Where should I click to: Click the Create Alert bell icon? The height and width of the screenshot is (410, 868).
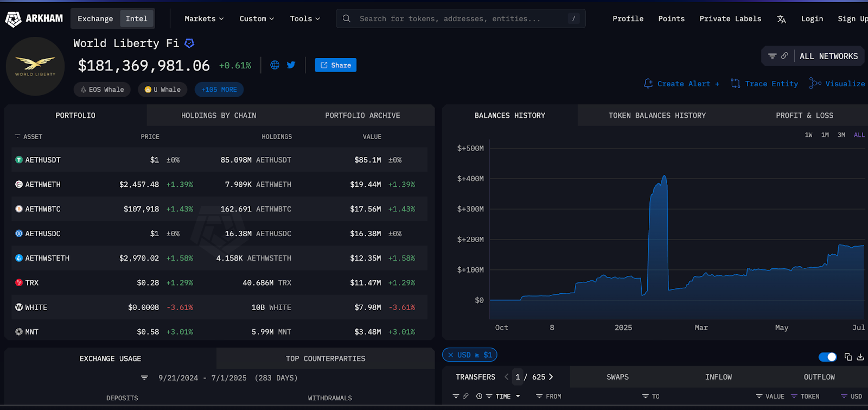648,84
